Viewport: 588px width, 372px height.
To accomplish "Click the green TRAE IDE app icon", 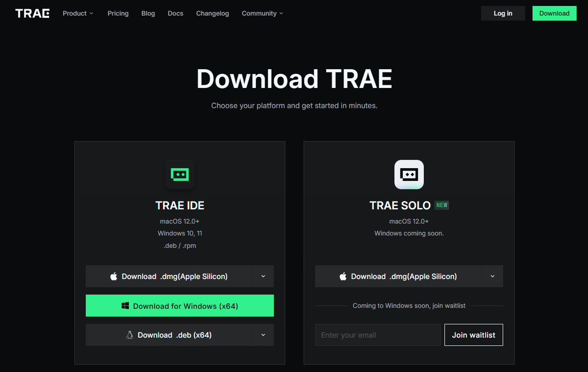I will (180, 175).
